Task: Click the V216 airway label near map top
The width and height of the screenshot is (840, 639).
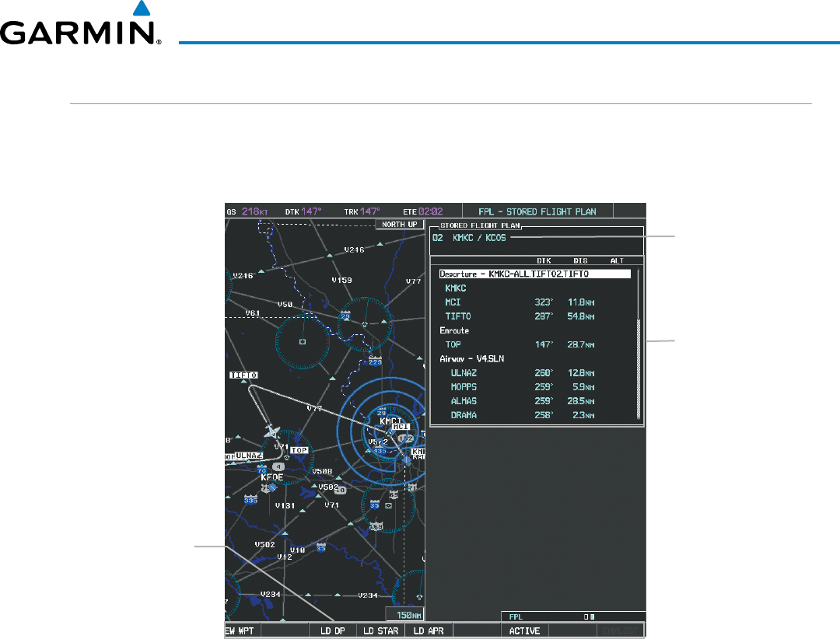Action: click(x=354, y=250)
